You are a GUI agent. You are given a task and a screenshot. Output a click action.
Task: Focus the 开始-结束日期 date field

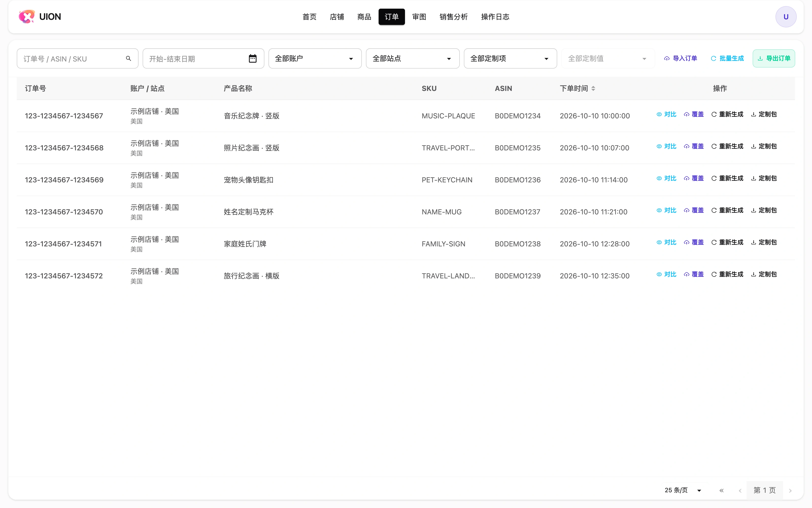[203, 58]
